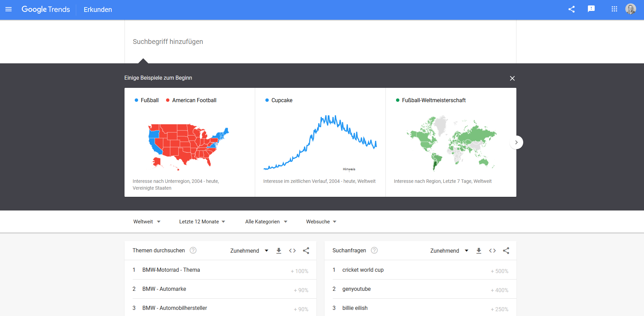This screenshot has width=644, height=316.
Task: Open the hamburger main menu
Action: pos(9,10)
